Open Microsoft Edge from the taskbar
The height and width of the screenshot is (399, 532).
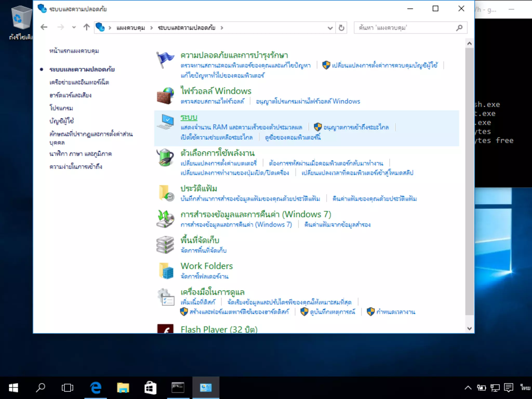(x=96, y=388)
